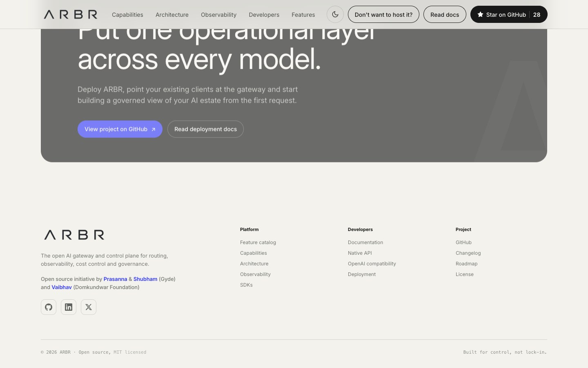
Task: Click Don't want to host it?
Action: [383, 14]
